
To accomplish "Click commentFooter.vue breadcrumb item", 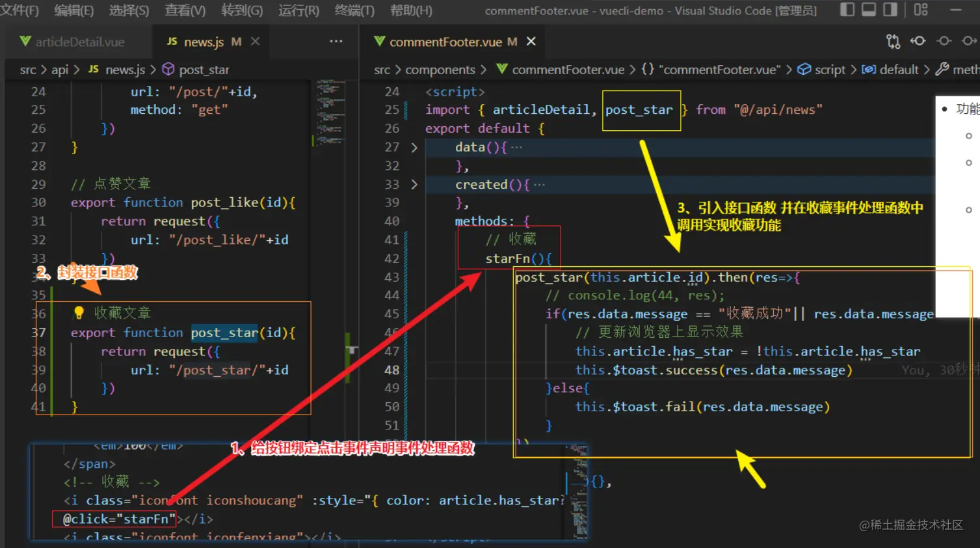I will [x=568, y=70].
